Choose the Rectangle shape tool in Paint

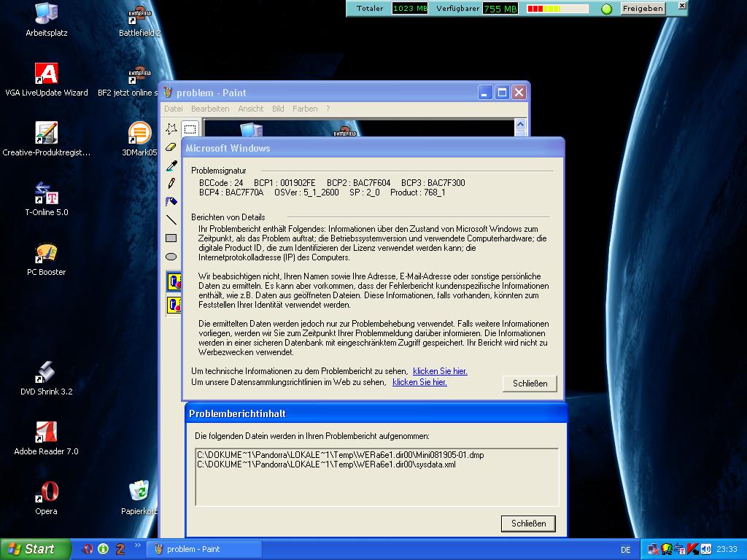tap(171, 238)
